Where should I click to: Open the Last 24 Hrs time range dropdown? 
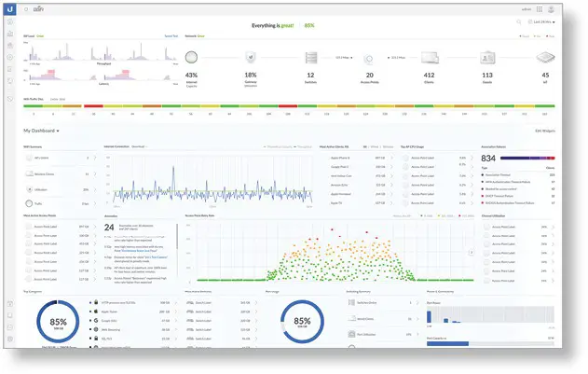541,22
